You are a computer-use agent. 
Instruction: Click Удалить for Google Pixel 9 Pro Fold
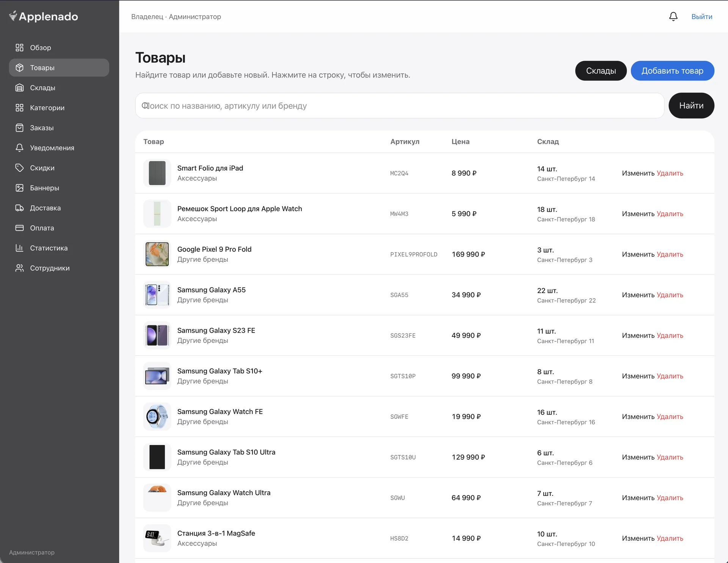pyautogui.click(x=670, y=254)
